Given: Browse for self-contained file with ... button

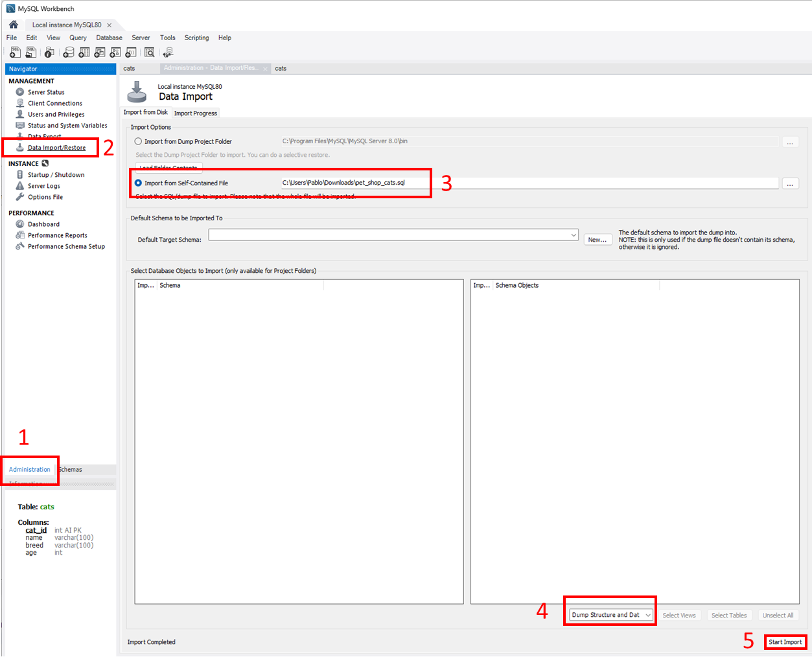Looking at the screenshot, I should click(x=790, y=183).
